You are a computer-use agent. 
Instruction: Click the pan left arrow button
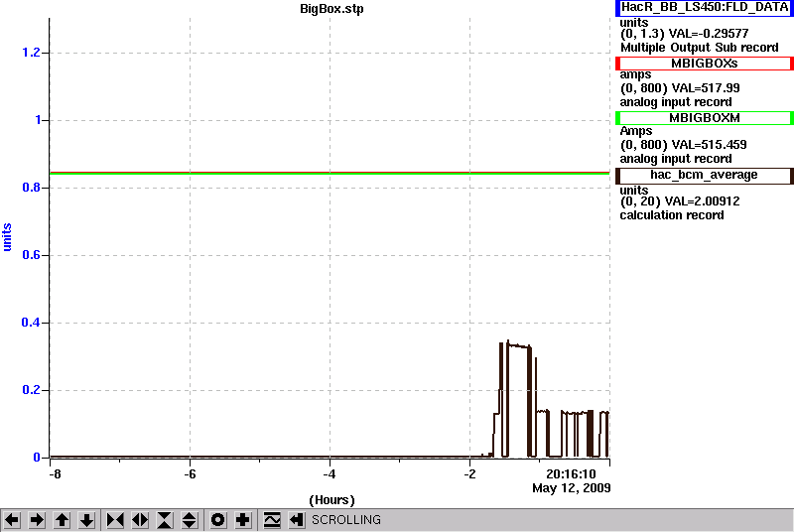pyautogui.click(x=12, y=520)
